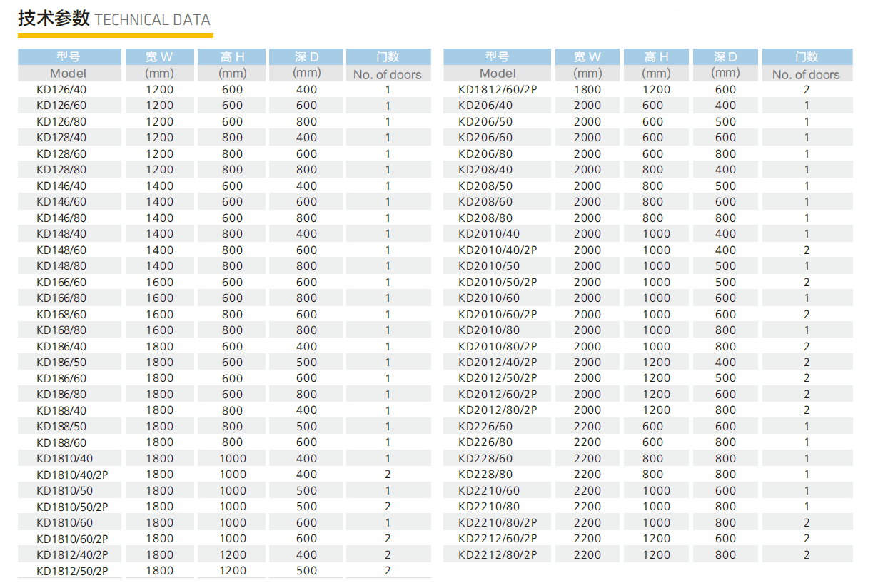Select model KD228/80
This screenshot has width=873, height=588.
point(485,475)
